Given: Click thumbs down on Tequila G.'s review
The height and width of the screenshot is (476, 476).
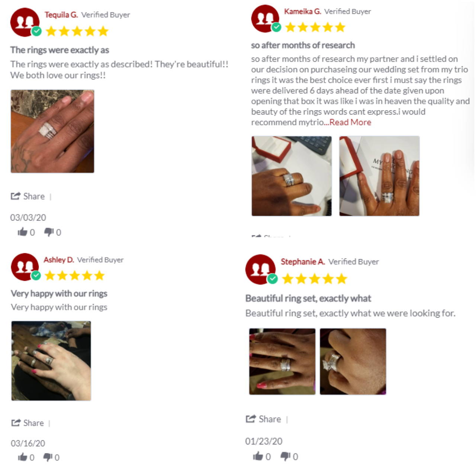Looking at the screenshot, I should coord(49,232).
